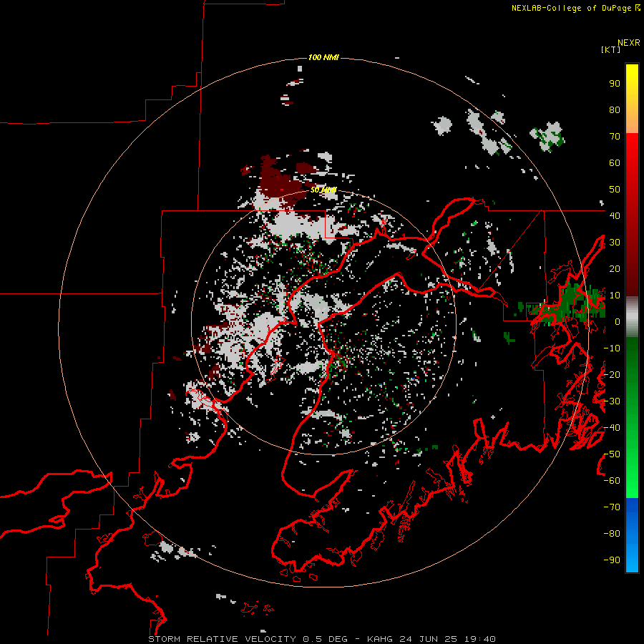Image resolution: width=644 pixels, height=644 pixels.
Task: Click the 50 NMI range ring label
Action: pos(323,190)
